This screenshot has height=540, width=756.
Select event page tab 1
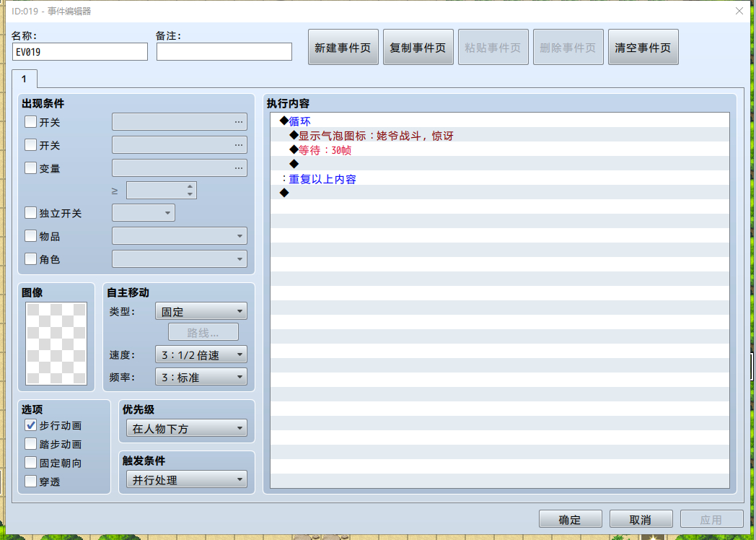[24, 79]
